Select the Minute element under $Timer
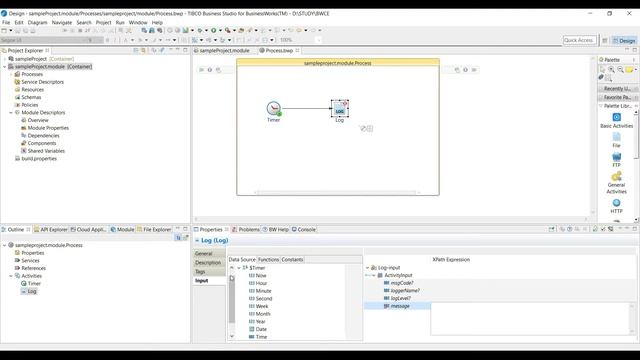This screenshot has width=640, height=360. click(x=260, y=291)
